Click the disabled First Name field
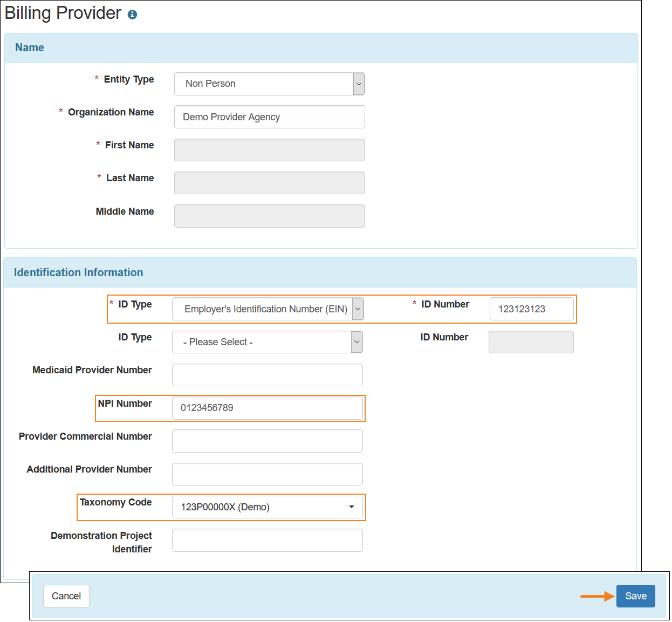The height and width of the screenshot is (622, 672). [269, 149]
